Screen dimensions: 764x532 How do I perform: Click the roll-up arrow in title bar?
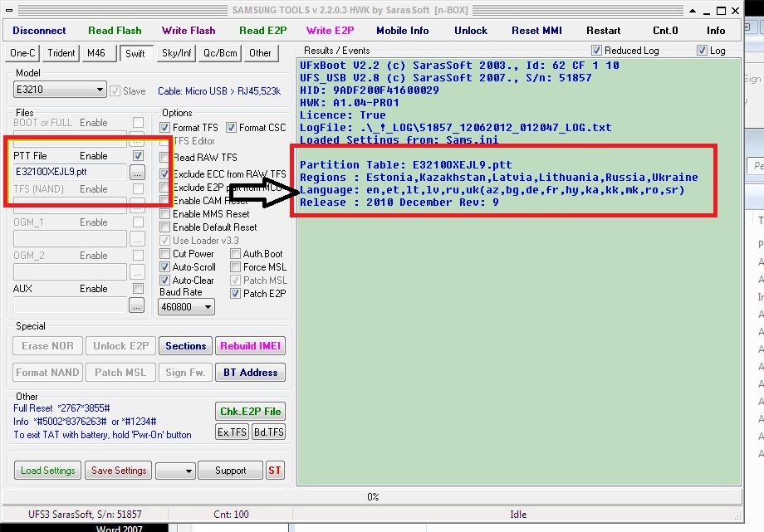pyautogui.click(x=693, y=11)
